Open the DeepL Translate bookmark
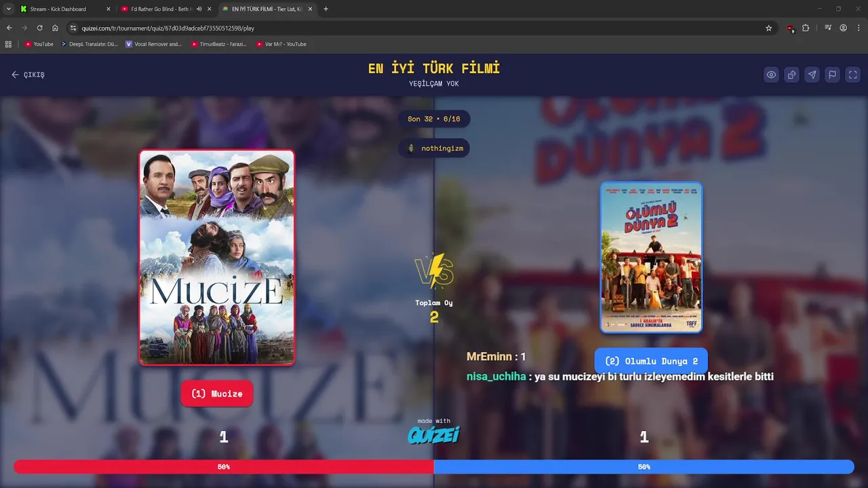This screenshot has height=488, width=868. (89, 44)
